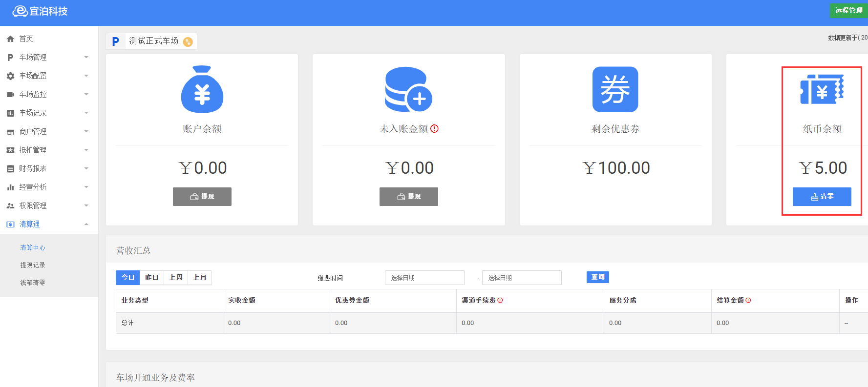Click the blue 清零 button
Image resolution: width=868 pixels, height=387 pixels.
click(x=822, y=197)
